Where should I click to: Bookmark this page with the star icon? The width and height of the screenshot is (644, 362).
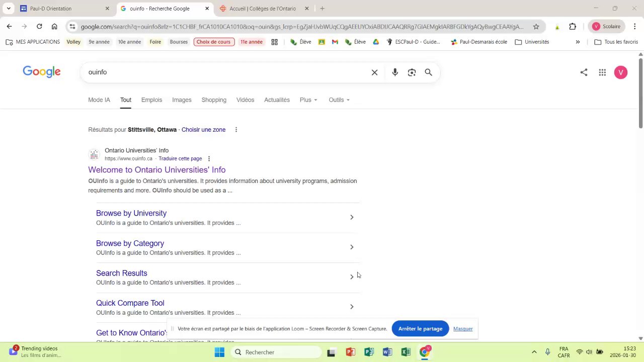536,27
